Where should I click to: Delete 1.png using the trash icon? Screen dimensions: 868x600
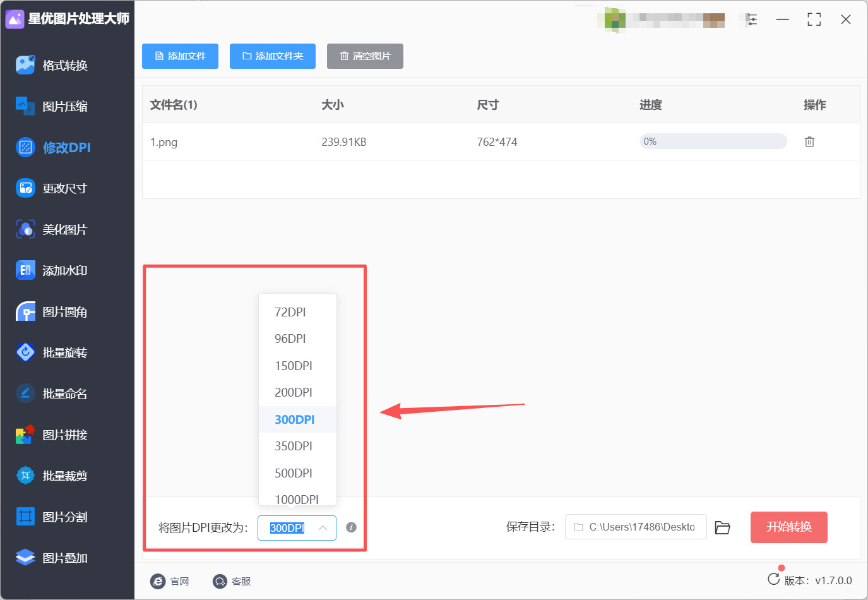(809, 141)
